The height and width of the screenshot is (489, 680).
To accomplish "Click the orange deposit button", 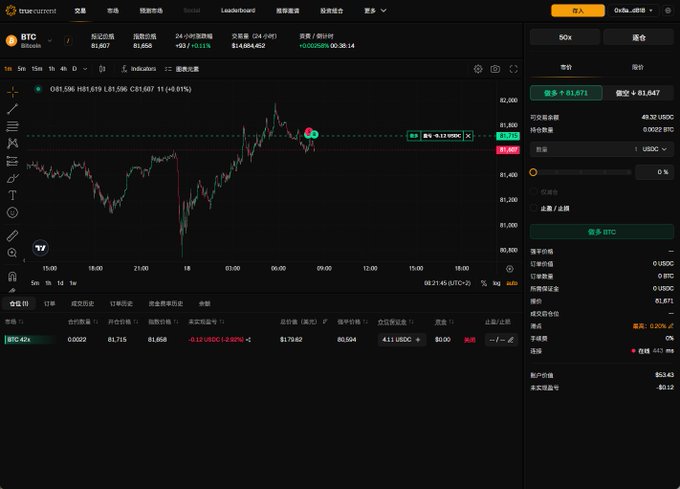I will [578, 10].
